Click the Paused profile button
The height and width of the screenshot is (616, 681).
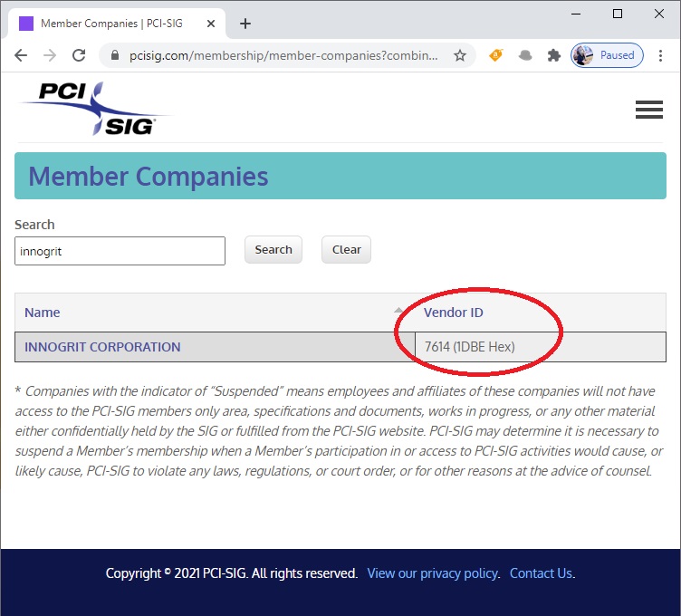pyautogui.click(x=608, y=55)
